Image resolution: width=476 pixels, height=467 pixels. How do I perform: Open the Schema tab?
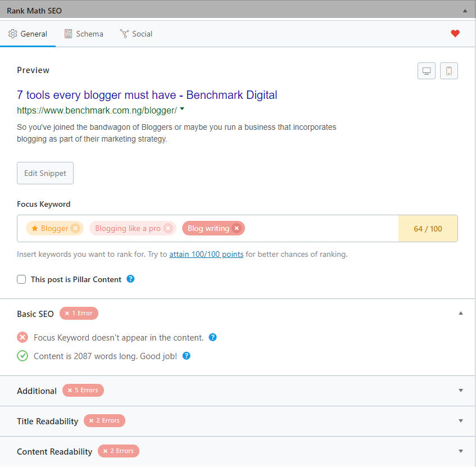pos(84,34)
